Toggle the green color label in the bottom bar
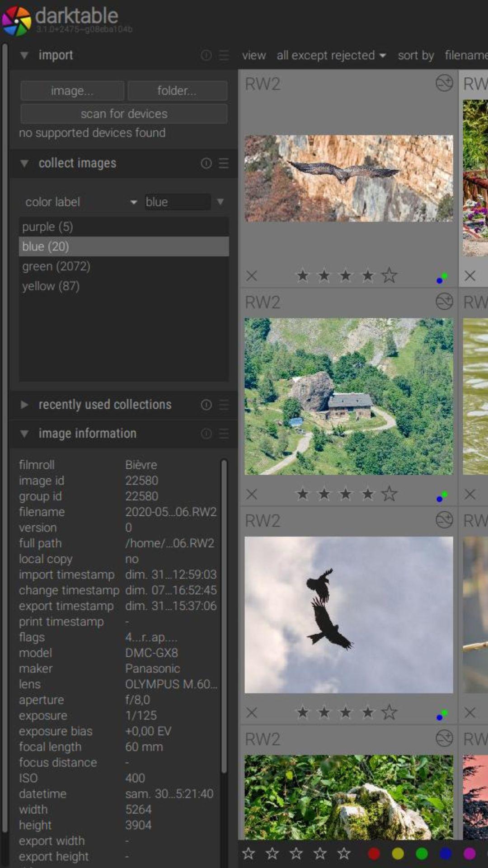Viewport: 488px width, 868px height. point(422,854)
